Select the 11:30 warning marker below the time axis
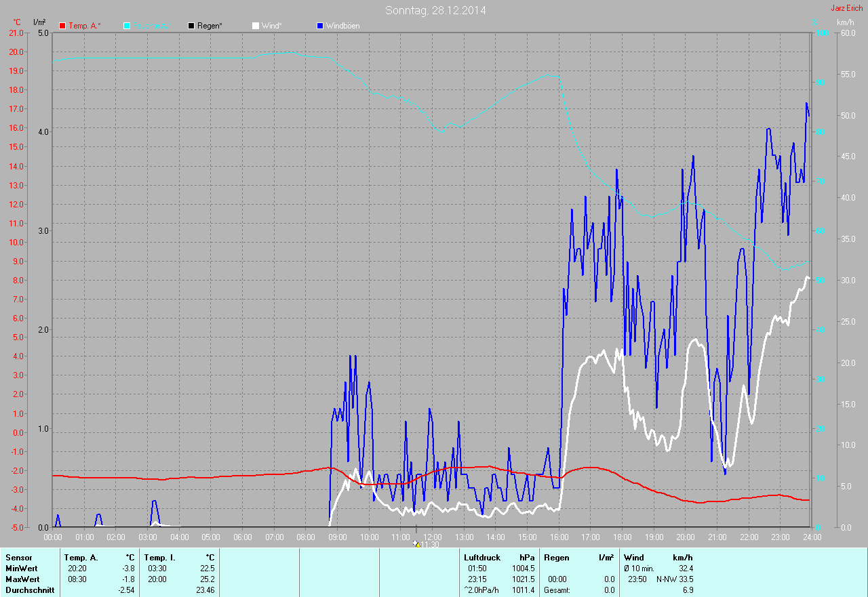 tap(418, 544)
